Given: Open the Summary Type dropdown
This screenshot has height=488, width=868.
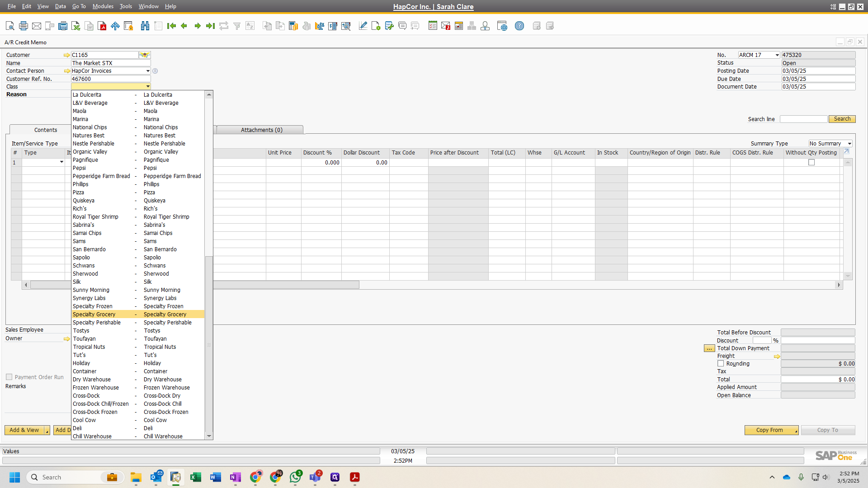Looking at the screenshot, I should [x=849, y=144].
